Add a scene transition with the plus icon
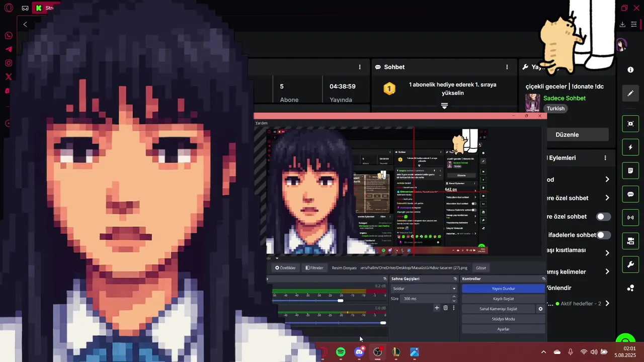 437,308
